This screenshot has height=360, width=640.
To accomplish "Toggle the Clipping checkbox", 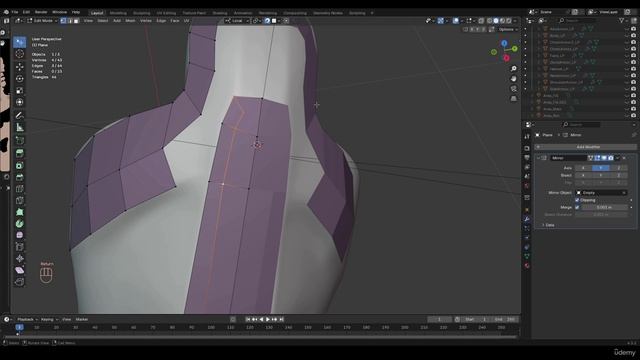I will [577, 200].
